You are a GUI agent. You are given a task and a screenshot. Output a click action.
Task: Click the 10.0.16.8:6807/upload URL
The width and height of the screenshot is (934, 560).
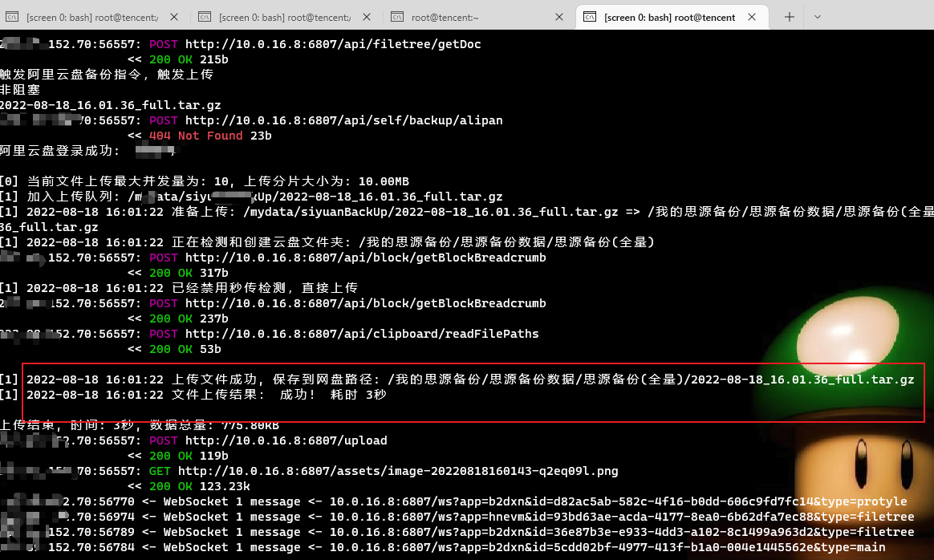[x=286, y=440]
